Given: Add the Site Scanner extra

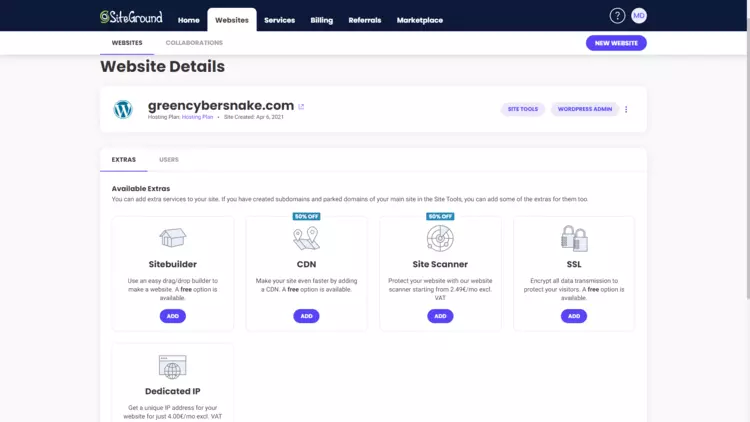Looking at the screenshot, I should point(440,316).
